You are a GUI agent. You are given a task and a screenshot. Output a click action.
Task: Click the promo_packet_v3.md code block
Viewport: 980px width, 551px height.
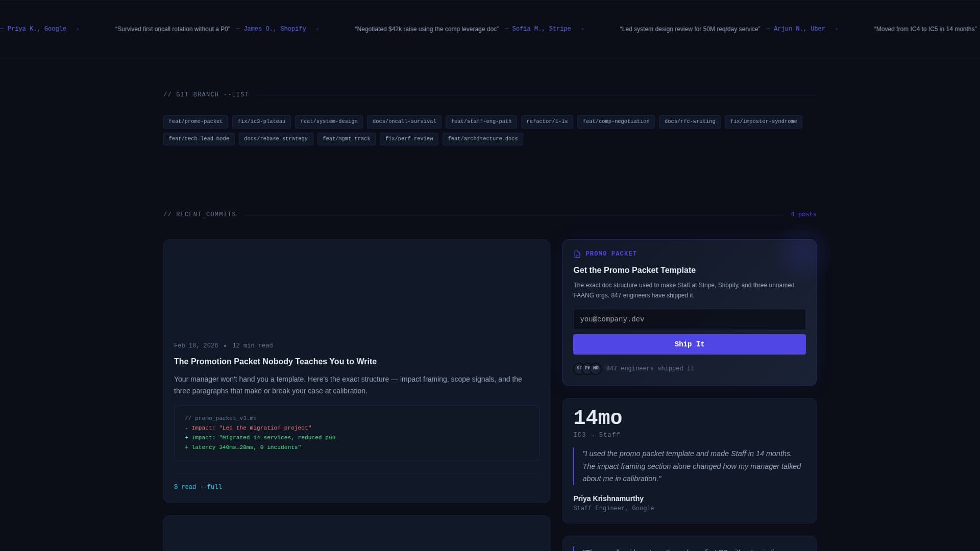point(357,433)
